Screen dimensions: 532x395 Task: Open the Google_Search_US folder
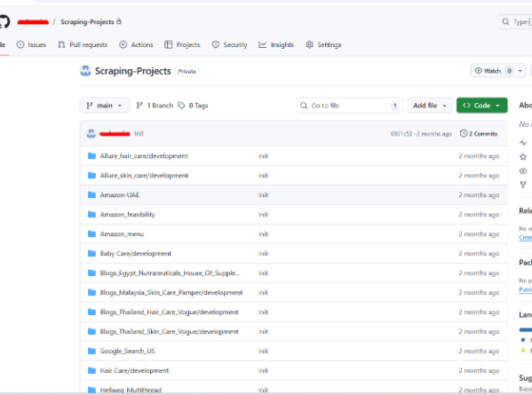point(127,351)
